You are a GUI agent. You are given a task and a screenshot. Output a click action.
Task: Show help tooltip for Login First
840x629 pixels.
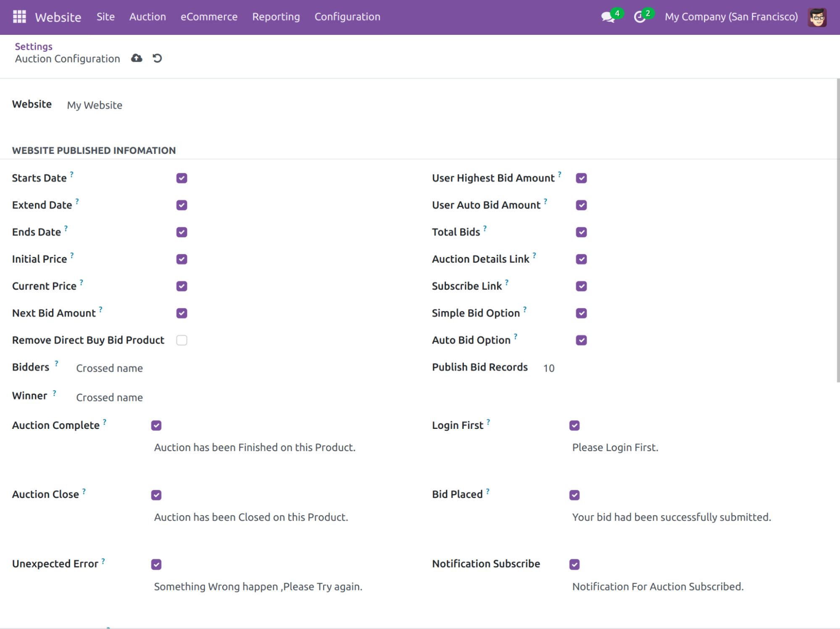pyautogui.click(x=488, y=421)
